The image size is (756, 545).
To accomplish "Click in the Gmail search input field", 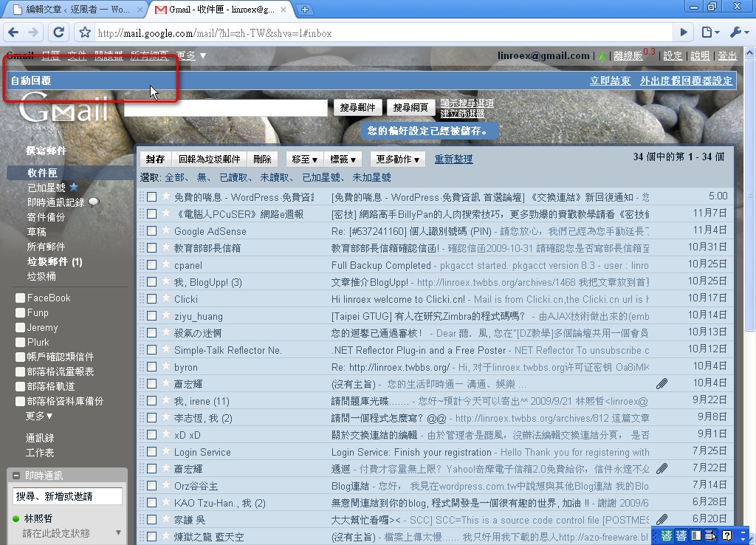I will point(226,108).
